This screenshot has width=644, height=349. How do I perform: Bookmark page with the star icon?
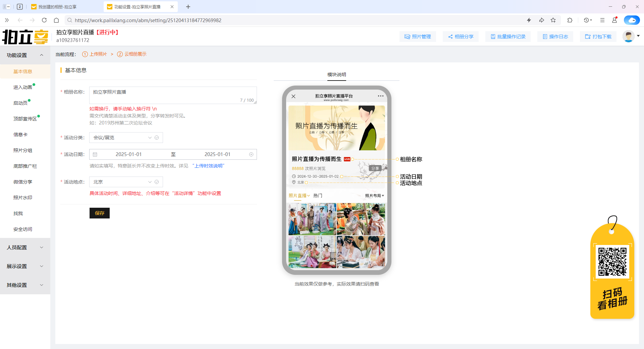553,20
